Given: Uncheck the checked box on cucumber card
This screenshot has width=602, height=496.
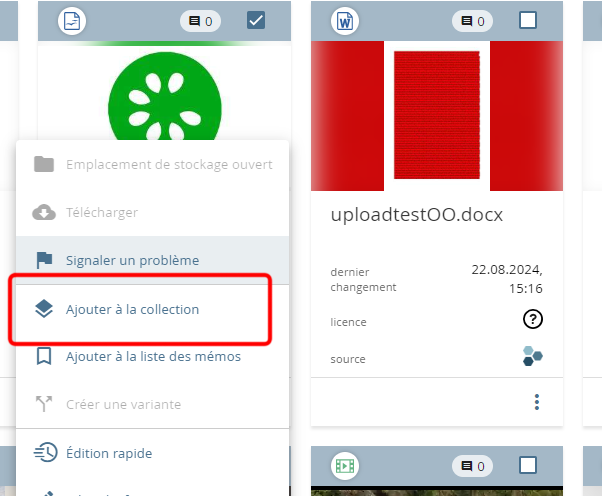Looking at the screenshot, I should [256, 20].
